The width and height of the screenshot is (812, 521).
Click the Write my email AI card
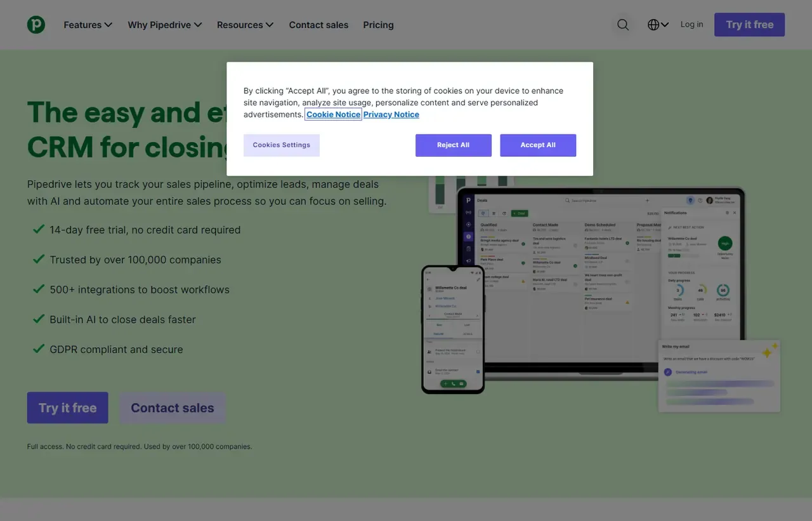click(x=719, y=376)
